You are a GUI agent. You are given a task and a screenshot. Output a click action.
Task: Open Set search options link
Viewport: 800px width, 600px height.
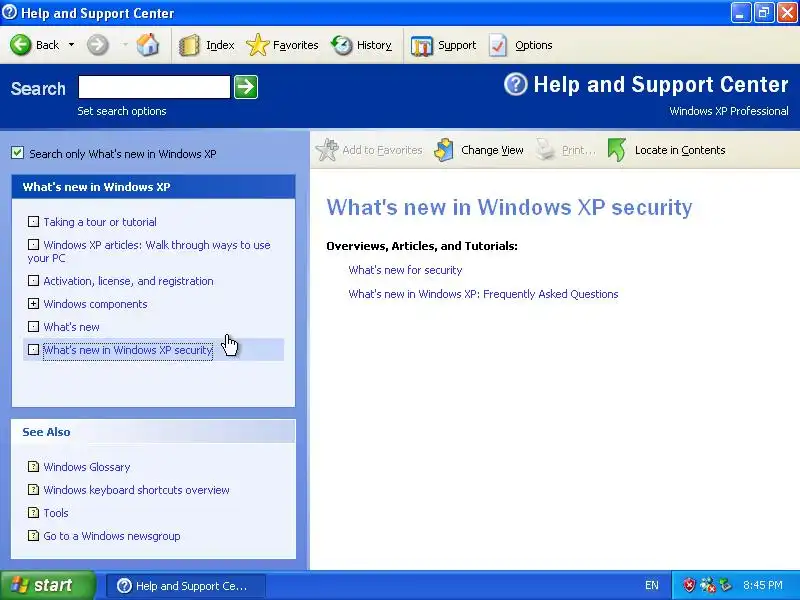[122, 111]
